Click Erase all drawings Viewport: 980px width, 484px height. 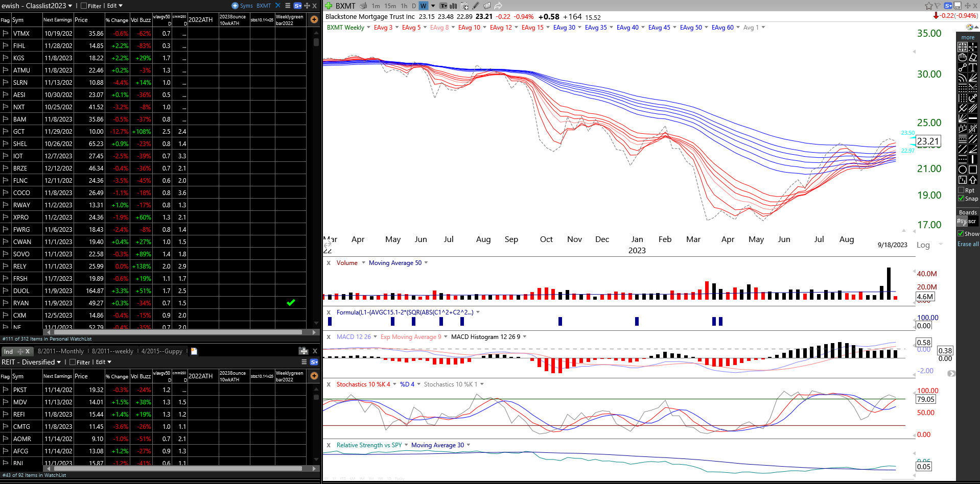968,244
